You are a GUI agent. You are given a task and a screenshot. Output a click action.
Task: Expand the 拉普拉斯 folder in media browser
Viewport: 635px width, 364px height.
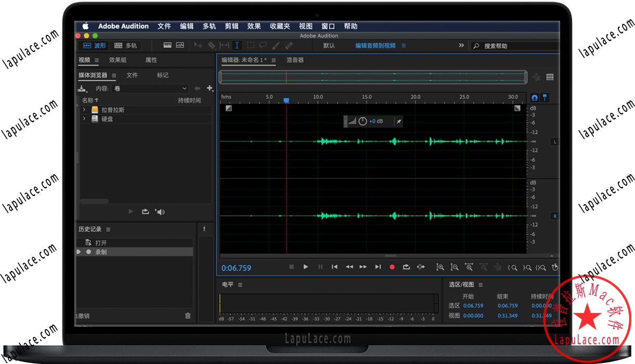pos(84,110)
